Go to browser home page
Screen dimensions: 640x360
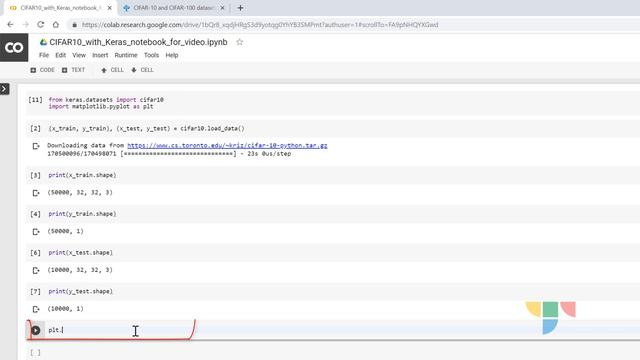[x=56, y=24]
